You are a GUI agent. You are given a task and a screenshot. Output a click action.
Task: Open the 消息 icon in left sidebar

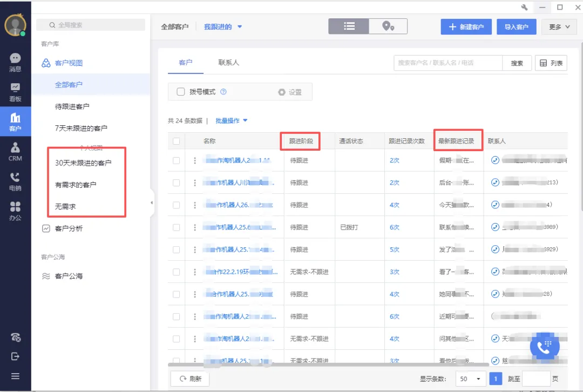(x=16, y=60)
